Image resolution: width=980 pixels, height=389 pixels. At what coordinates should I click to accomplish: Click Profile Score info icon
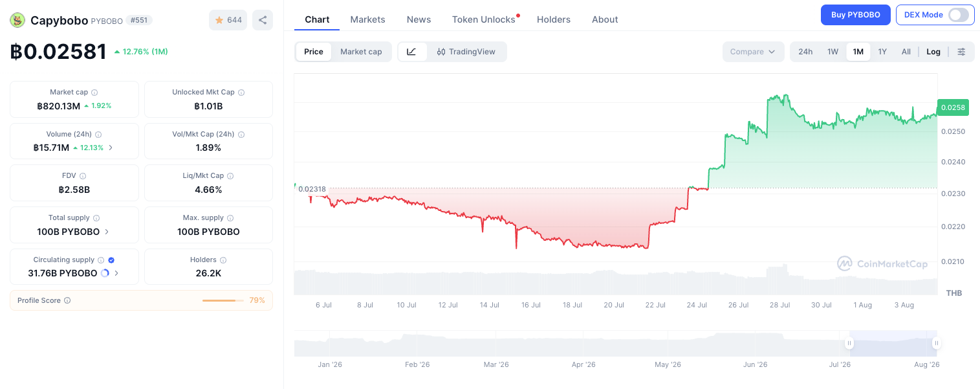point(67,300)
